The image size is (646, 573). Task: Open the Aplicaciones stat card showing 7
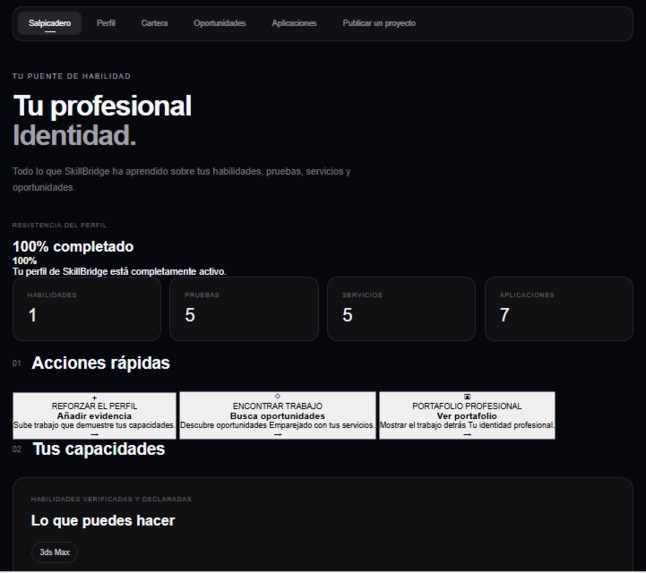(559, 309)
